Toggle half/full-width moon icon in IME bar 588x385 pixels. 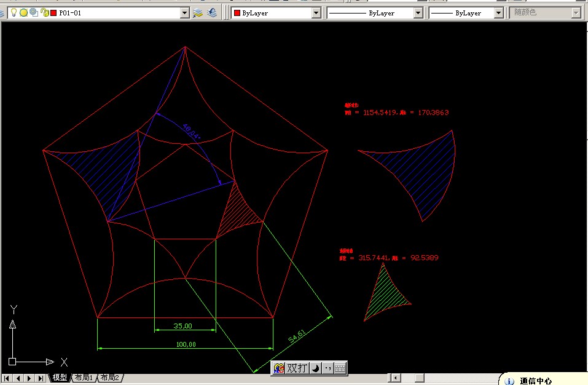(316, 368)
